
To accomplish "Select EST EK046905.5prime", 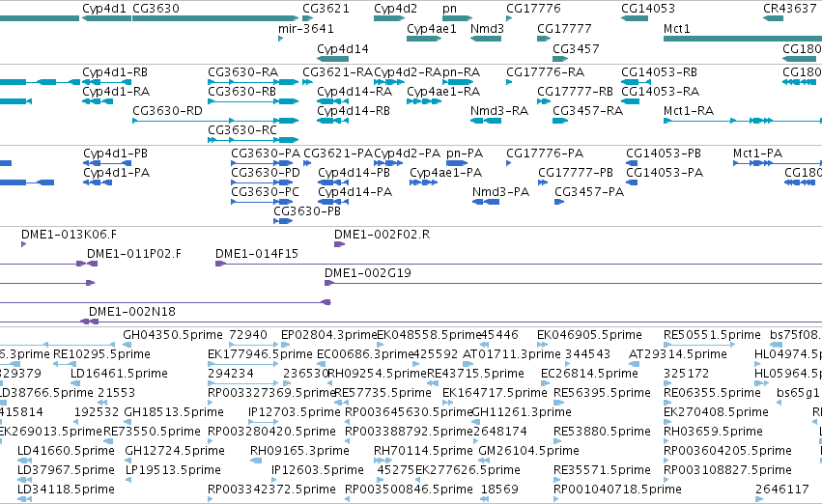I will 589,335.
